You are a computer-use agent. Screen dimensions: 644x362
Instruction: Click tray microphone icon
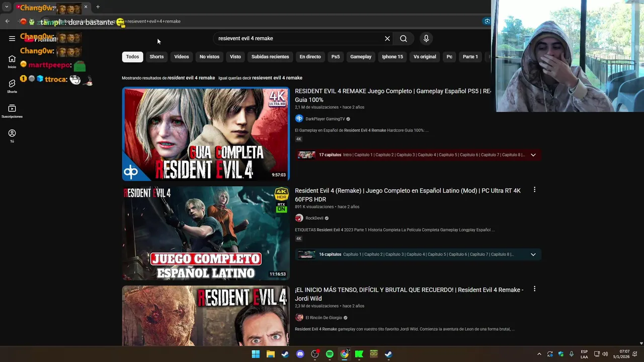pyautogui.click(x=572, y=354)
